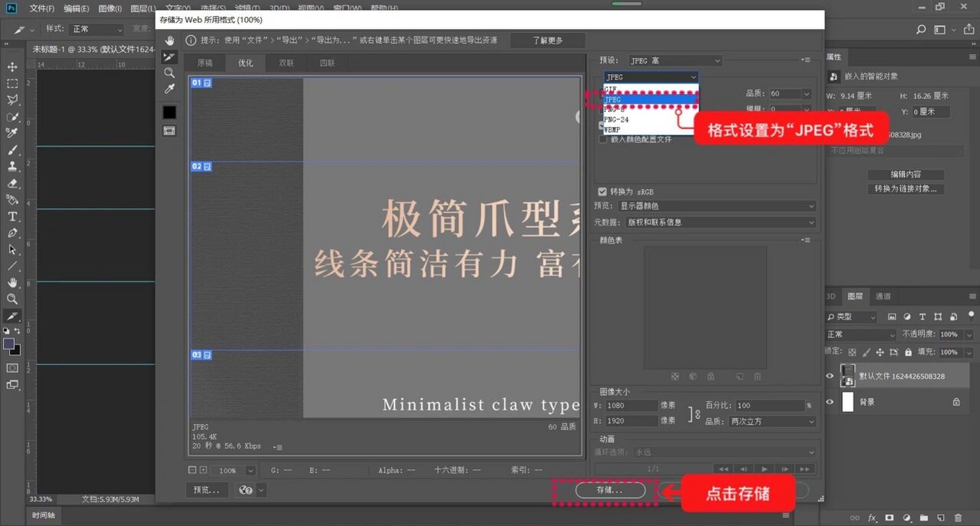
Task: Open layer styles with the fx icon
Action: point(872,517)
